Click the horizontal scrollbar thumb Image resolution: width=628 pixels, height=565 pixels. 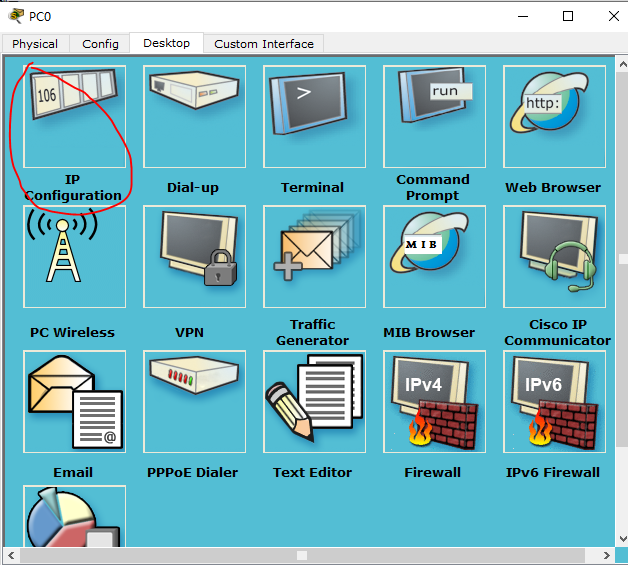pyautogui.click(x=302, y=555)
